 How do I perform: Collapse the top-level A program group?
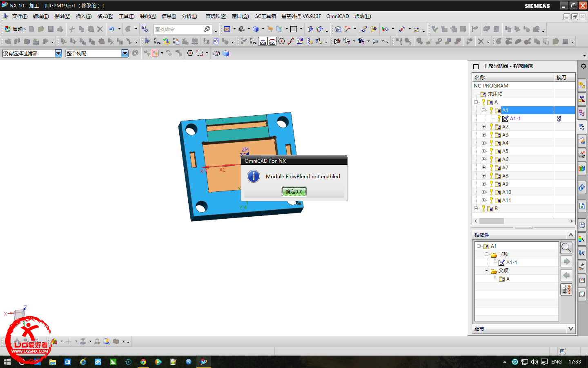coord(476,102)
